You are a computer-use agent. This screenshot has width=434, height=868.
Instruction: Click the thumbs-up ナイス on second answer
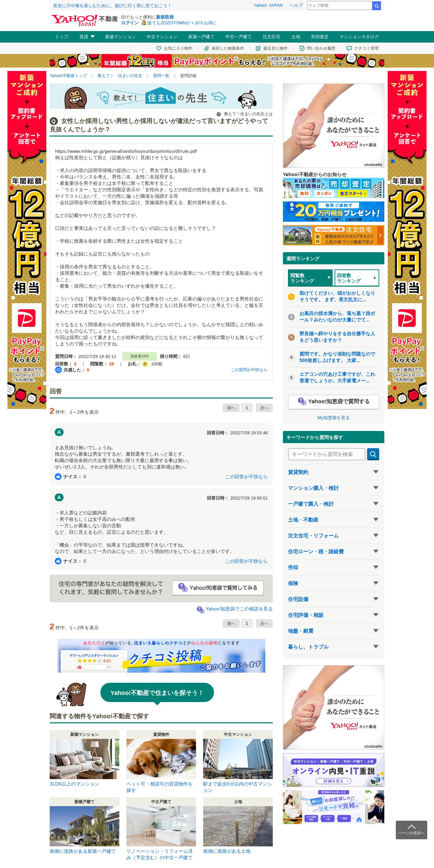pos(58,561)
